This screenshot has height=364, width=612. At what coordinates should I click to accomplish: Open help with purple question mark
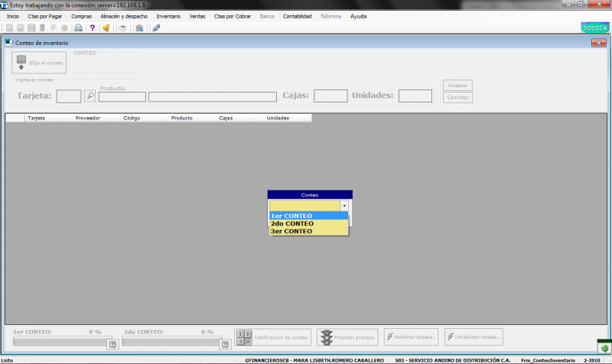93,28
